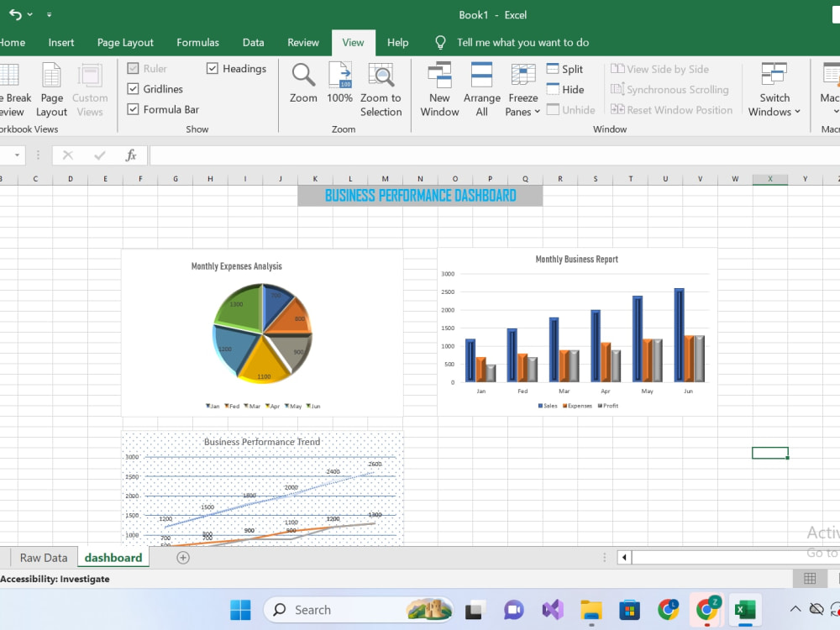This screenshot has width=840, height=630.
Task: Click the Enter checkmark in formula bar
Action: point(100,155)
